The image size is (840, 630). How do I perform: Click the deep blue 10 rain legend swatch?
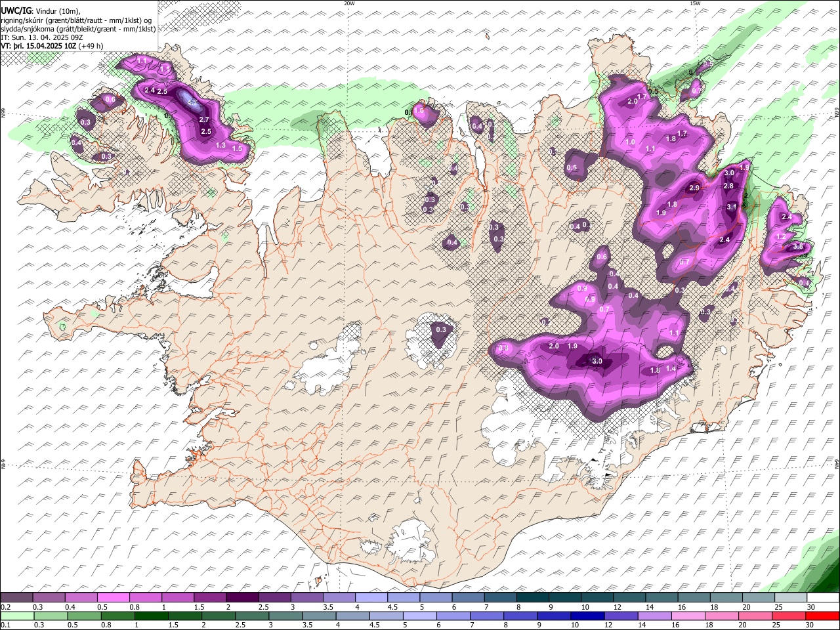pos(587,616)
